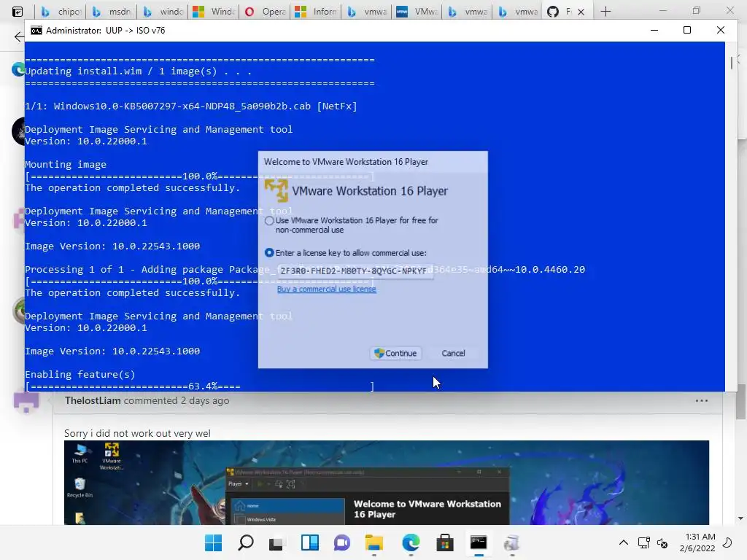Open Microsoft Edge from taskbar
Viewport: 747px width, 560px height.
[411, 542]
